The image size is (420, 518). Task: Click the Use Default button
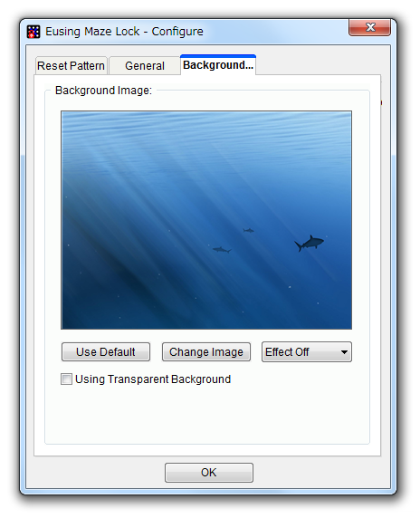click(106, 352)
